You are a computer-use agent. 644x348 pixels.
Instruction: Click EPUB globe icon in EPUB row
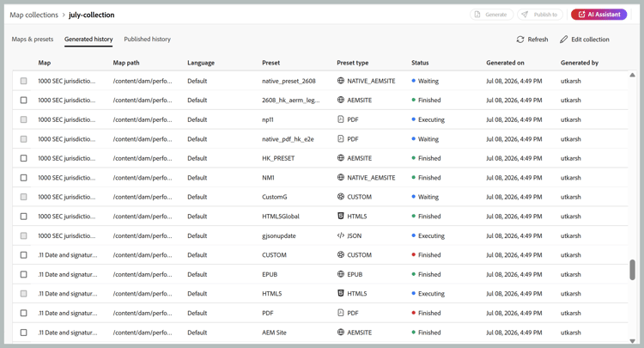pos(341,274)
